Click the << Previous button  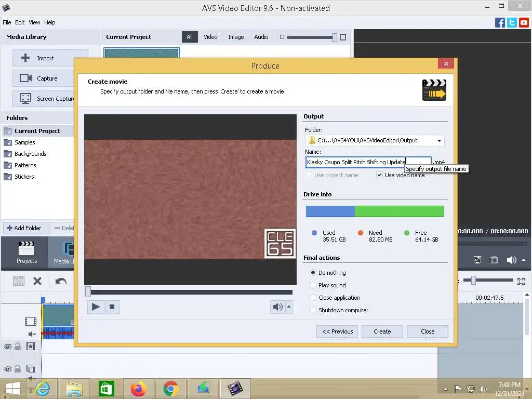point(337,331)
